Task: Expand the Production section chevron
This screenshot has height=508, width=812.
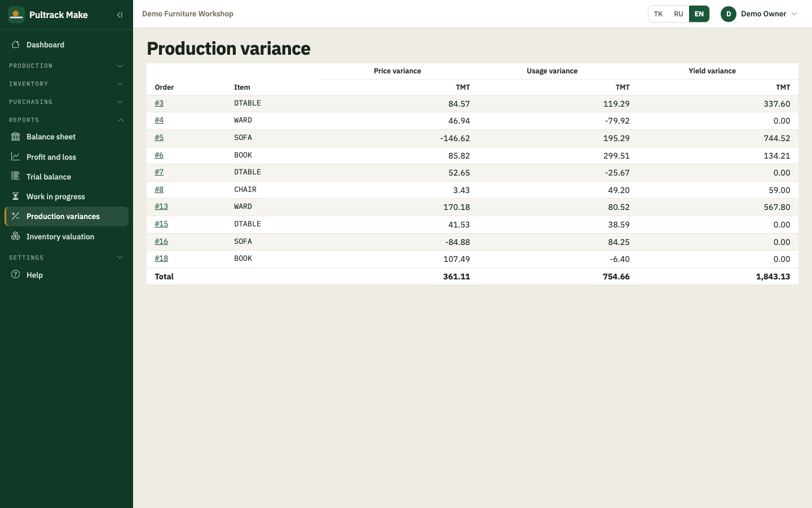Action: pyautogui.click(x=120, y=66)
